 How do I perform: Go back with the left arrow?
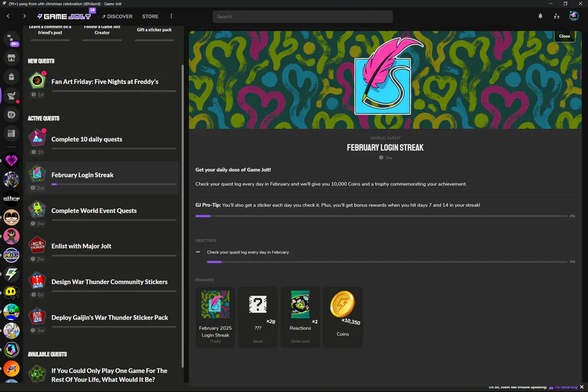8,16
